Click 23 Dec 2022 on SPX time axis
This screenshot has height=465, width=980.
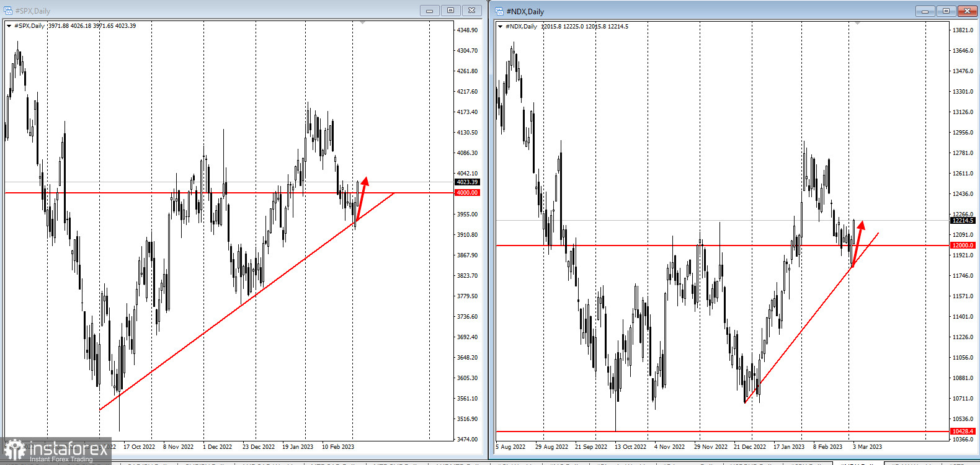click(x=258, y=447)
